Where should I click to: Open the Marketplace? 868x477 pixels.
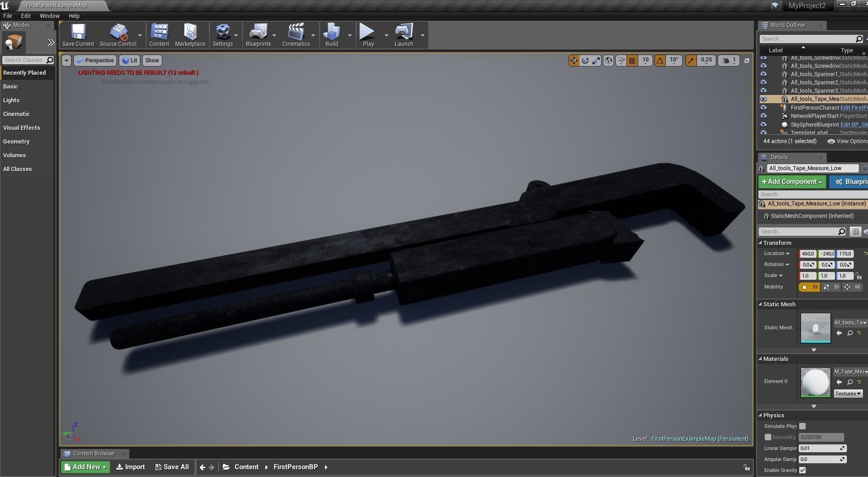[190, 35]
